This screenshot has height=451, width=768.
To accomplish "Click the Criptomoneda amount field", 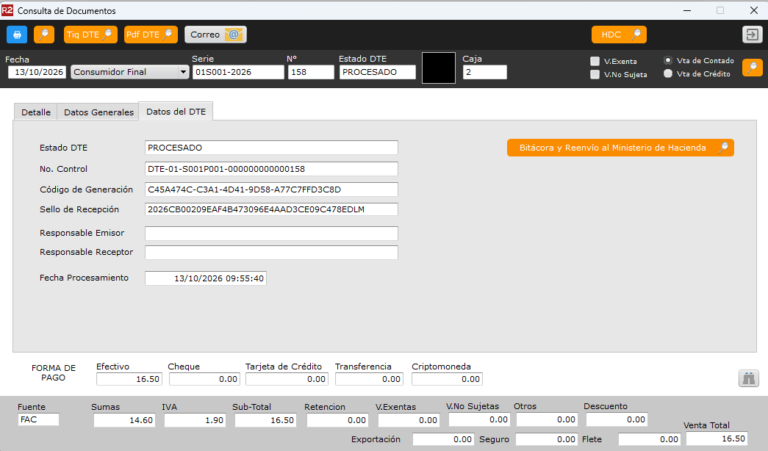I will [x=447, y=379].
